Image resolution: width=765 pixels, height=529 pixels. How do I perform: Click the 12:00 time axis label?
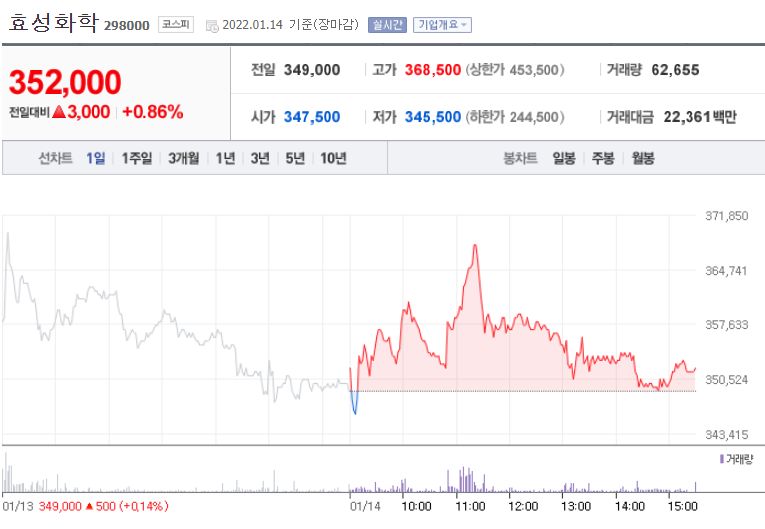523,507
